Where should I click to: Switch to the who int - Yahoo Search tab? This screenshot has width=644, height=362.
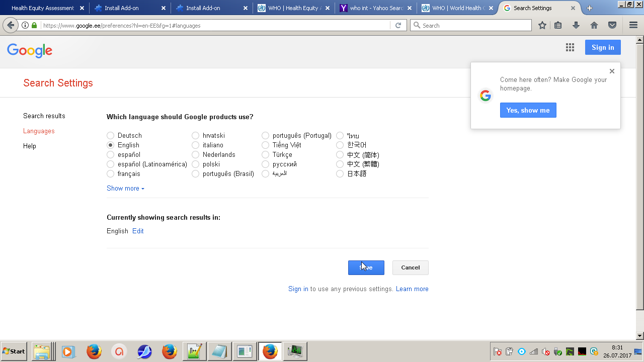coord(375,8)
